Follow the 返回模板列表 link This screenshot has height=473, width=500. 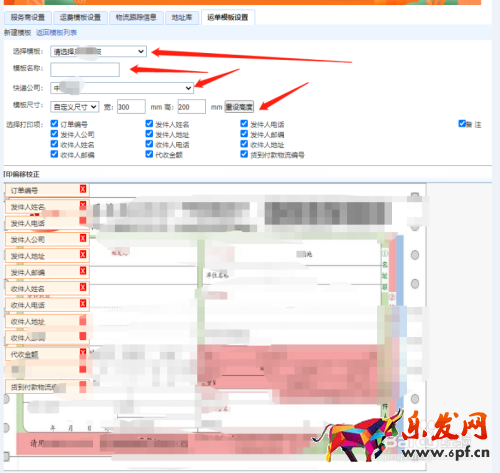coord(56,33)
